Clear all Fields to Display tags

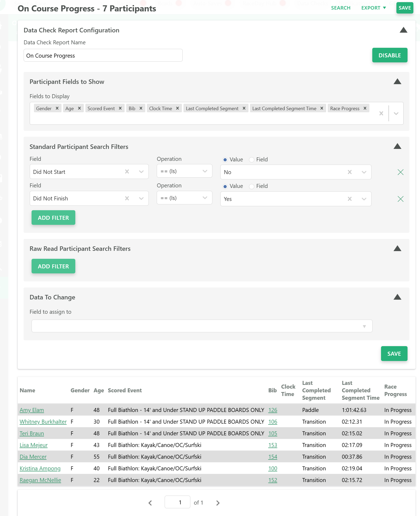(x=381, y=113)
